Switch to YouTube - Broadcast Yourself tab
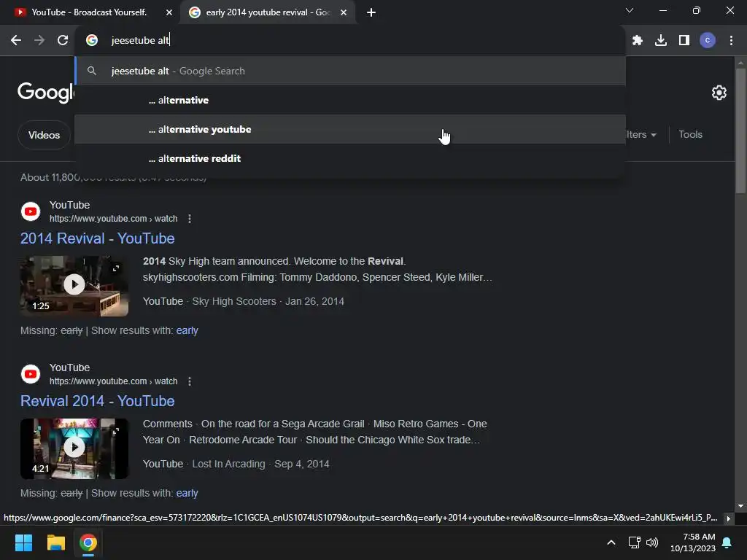747x560 pixels. (89, 12)
